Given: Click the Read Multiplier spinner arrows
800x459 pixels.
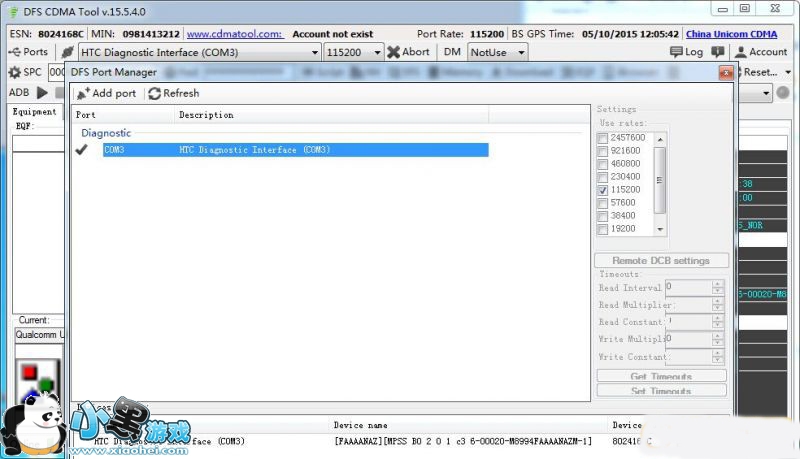Looking at the screenshot, I should click(717, 304).
